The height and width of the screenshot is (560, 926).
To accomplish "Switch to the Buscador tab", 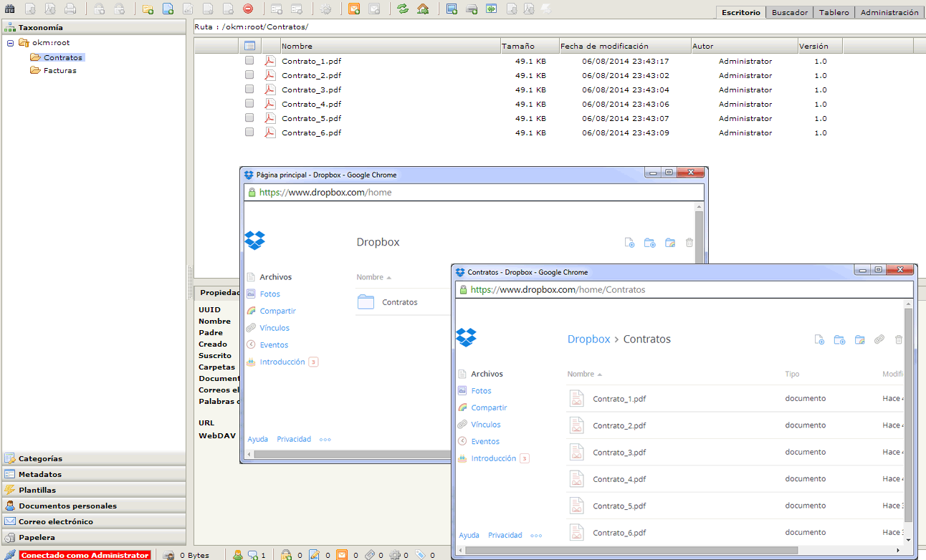I will [788, 12].
